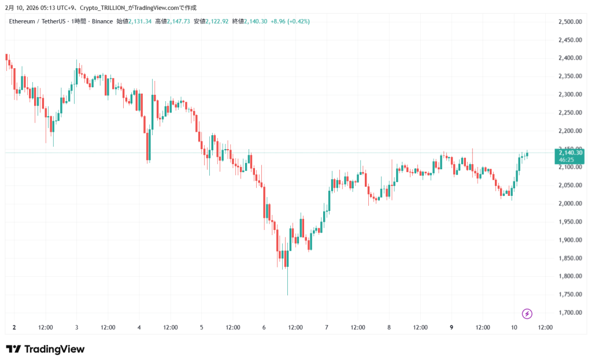This screenshot has width=592, height=364.
Task: Select the Ethereum / TetherUS symbol title
Action: click(x=36, y=21)
